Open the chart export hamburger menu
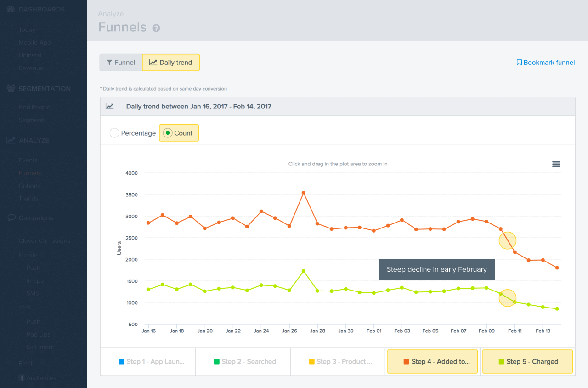Viewport: 588px width, 388px height. click(556, 164)
